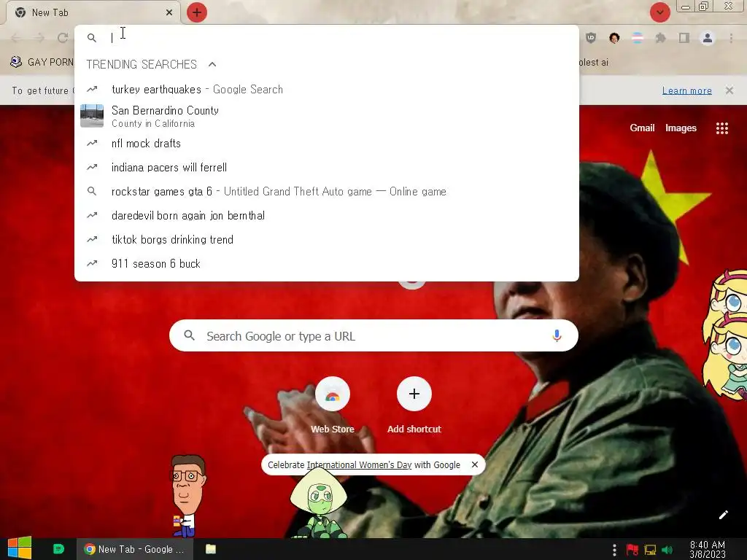Open Gmail from the new tab page
The height and width of the screenshot is (560, 747).
point(642,128)
